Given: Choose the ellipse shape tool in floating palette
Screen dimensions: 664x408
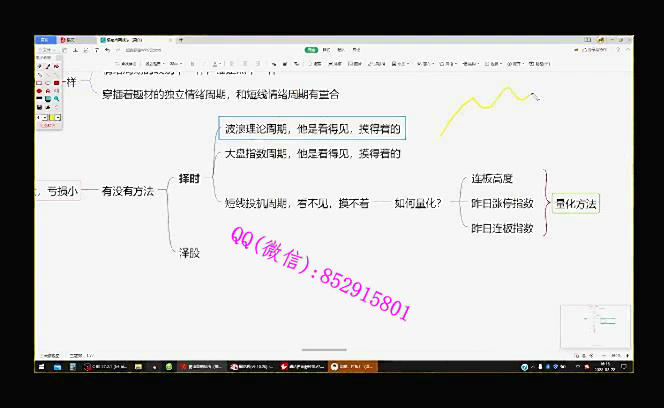Looking at the screenshot, I should [39, 91].
